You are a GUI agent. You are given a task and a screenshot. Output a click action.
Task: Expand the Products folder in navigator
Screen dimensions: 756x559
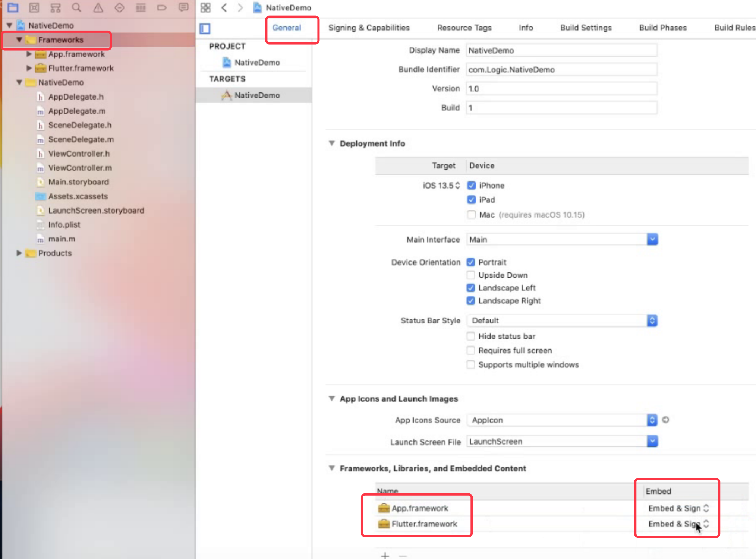click(x=19, y=253)
